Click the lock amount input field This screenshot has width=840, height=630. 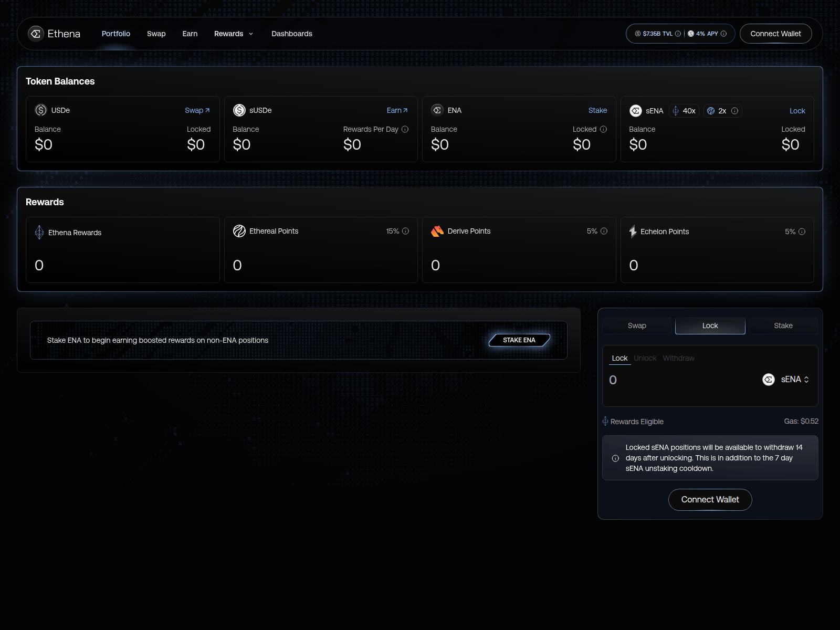point(682,380)
